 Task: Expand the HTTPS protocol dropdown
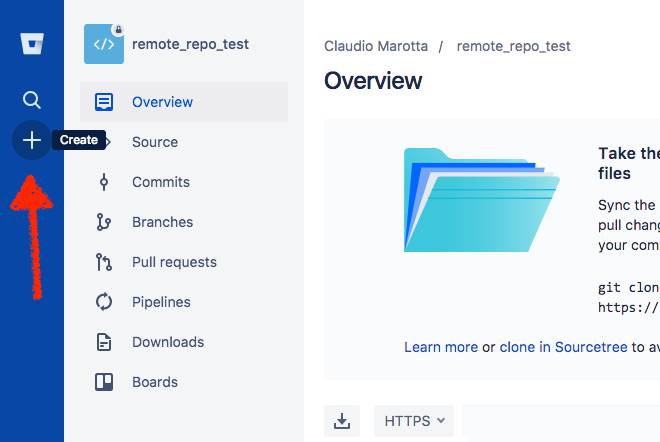[414, 421]
